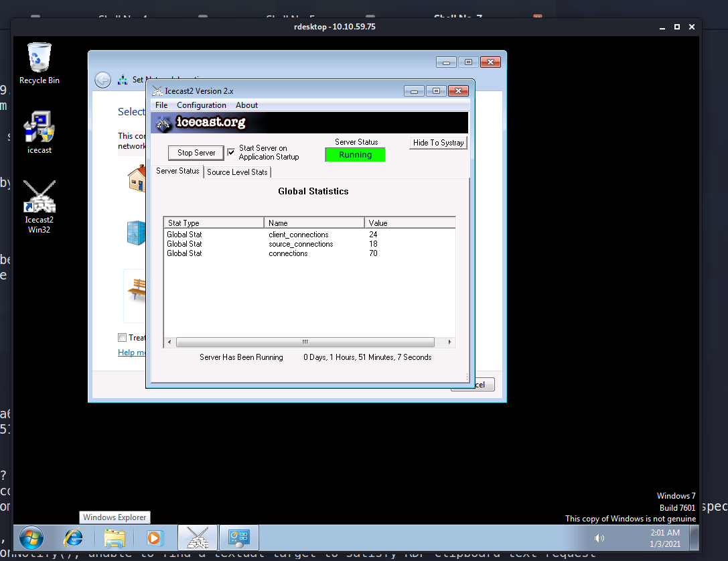Open the Configuration menu
Viewport: 728px width, 561px height.
point(202,105)
